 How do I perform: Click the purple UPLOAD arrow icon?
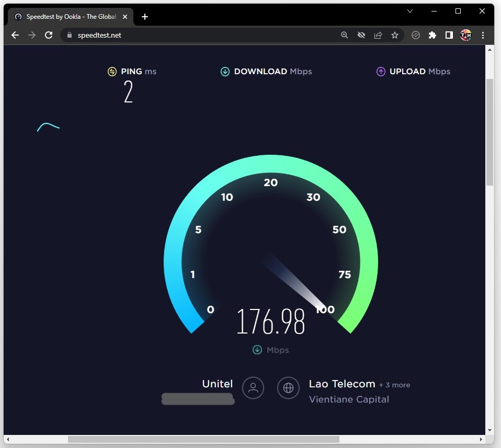tap(381, 72)
